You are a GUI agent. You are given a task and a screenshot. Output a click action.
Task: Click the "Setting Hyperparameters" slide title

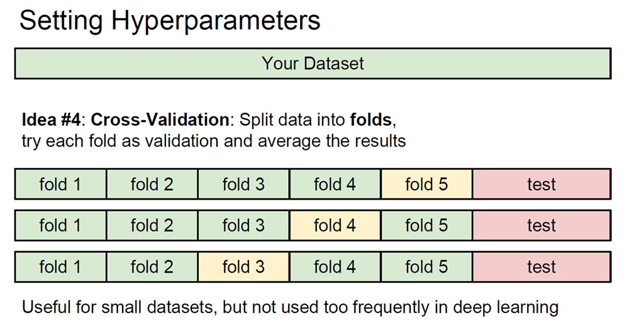point(170,20)
